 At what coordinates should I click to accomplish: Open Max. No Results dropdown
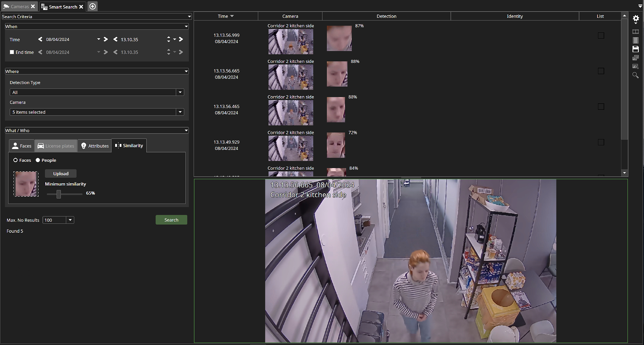[70, 220]
